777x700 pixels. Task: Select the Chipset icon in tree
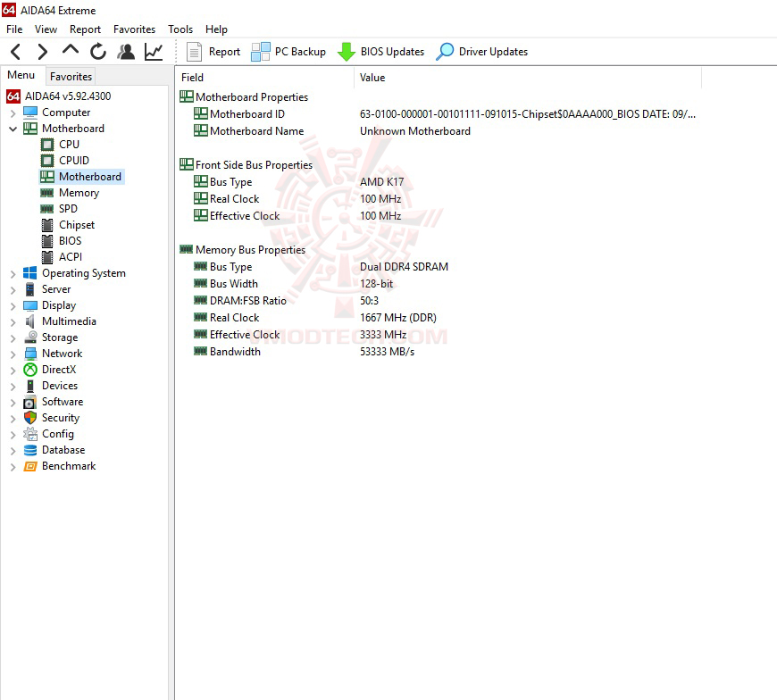point(47,225)
